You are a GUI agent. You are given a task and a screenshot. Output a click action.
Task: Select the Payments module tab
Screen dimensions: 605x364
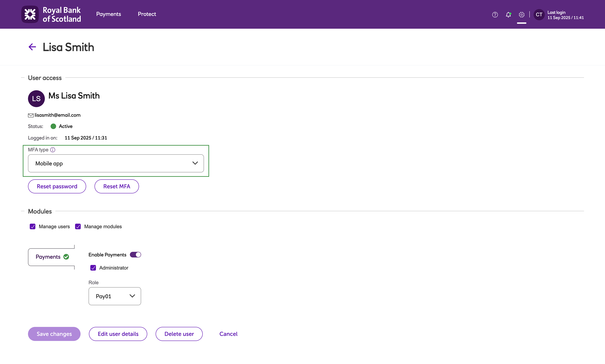[x=51, y=257]
